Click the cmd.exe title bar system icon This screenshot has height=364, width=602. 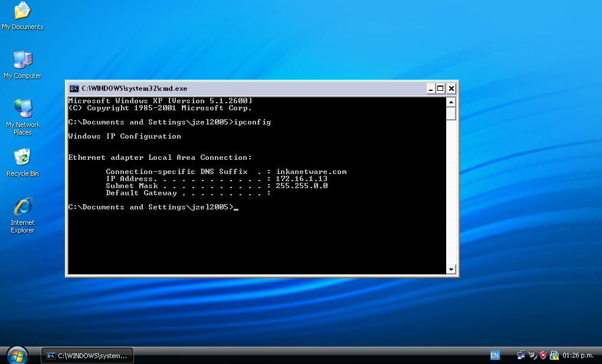pyautogui.click(x=74, y=88)
